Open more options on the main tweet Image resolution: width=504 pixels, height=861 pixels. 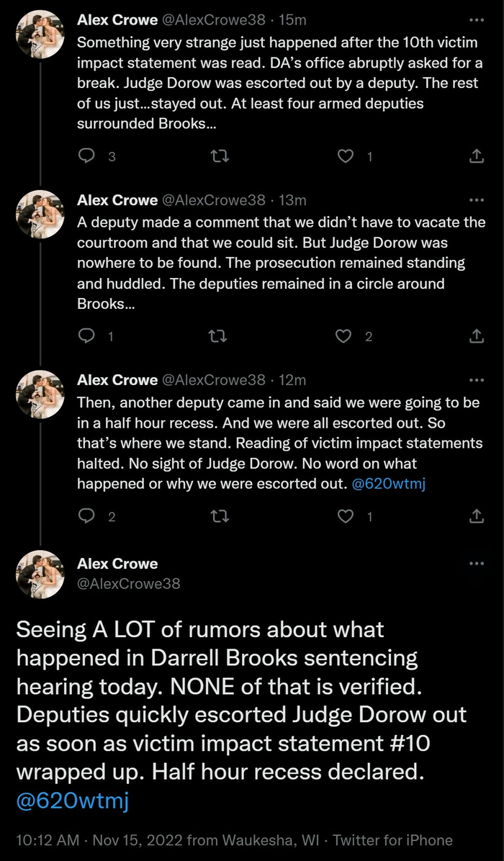coord(476,564)
